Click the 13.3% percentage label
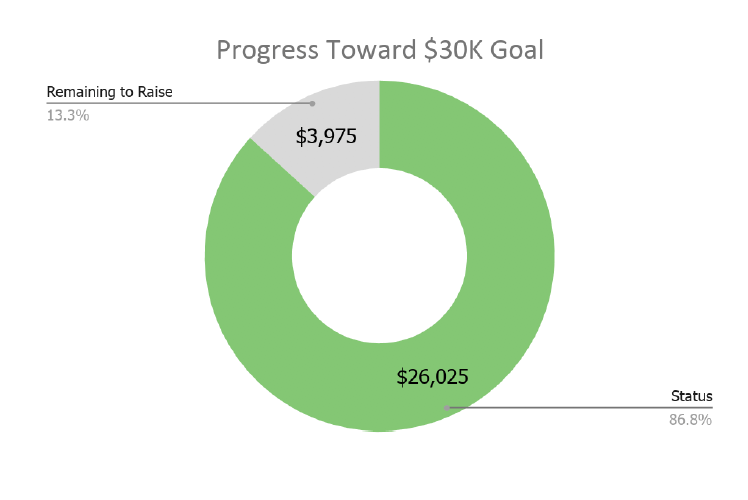Image resolution: width=748 pixels, height=500 pixels. pyautogui.click(x=68, y=115)
